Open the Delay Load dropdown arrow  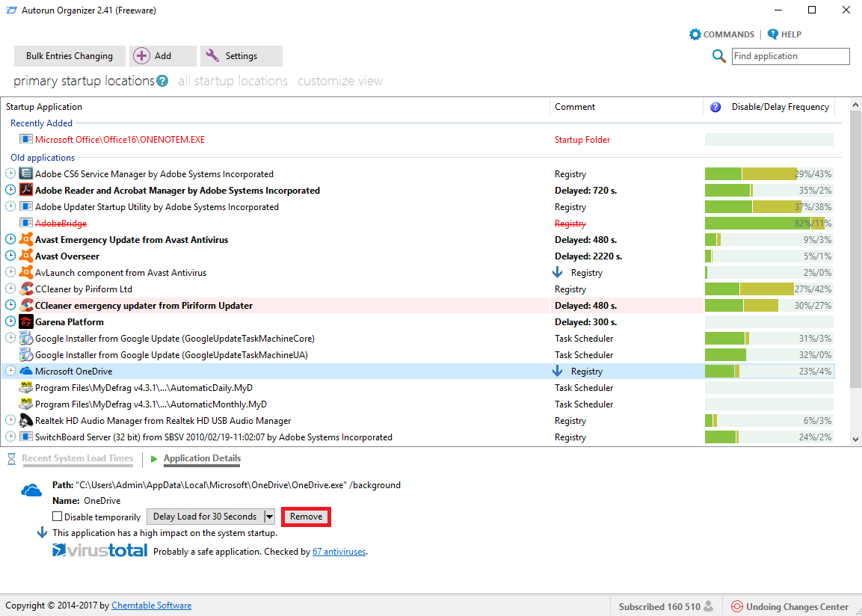click(x=269, y=517)
